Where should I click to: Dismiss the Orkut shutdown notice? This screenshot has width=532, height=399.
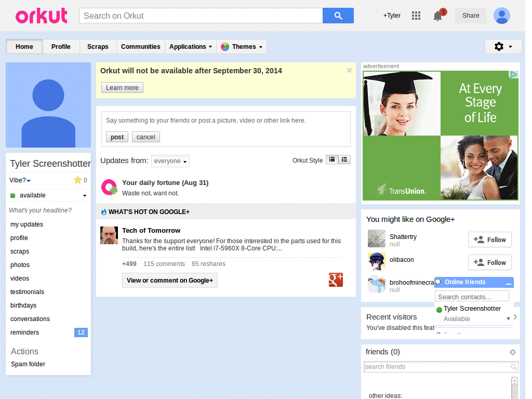tap(349, 70)
